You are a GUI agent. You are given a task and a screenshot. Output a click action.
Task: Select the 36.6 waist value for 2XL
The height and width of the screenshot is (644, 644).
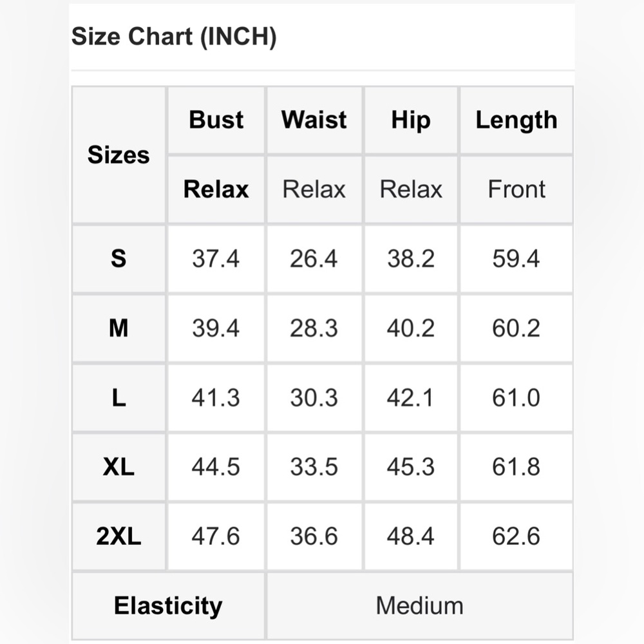(314, 536)
